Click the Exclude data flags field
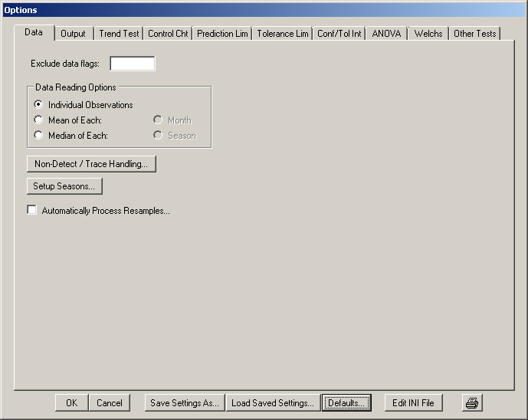This screenshot has height=420, width=528. click(x=133, y=64)
